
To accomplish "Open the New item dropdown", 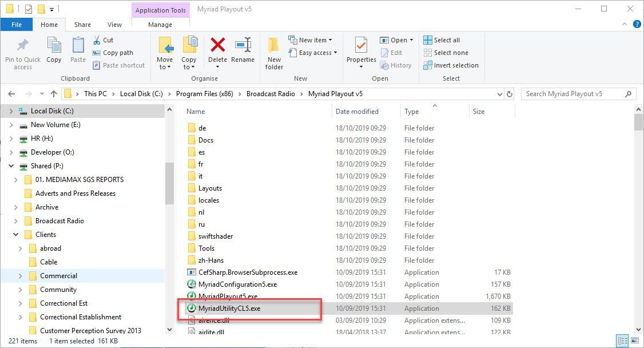I will click(x=310, y=40).
